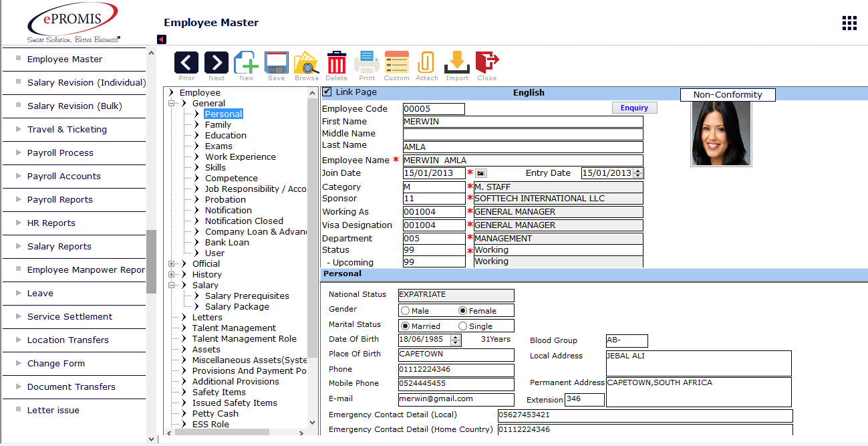Click the Enquiry button

(633, 108)
